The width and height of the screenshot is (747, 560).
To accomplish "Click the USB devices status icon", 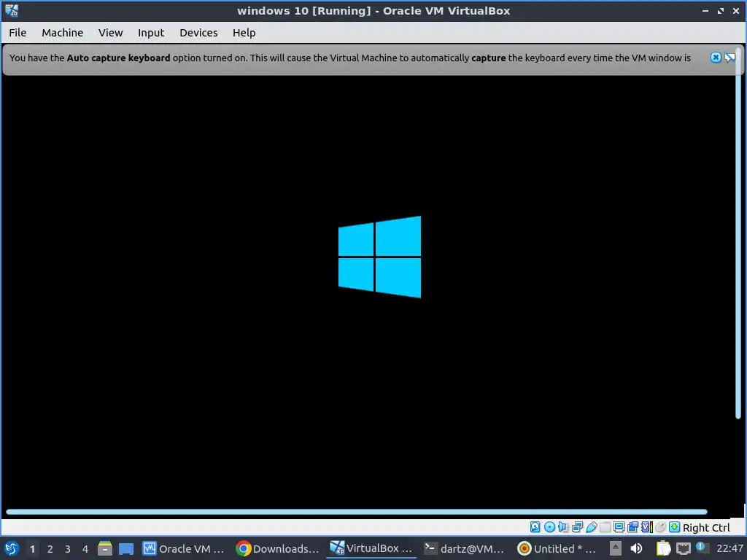I will 591,527.
